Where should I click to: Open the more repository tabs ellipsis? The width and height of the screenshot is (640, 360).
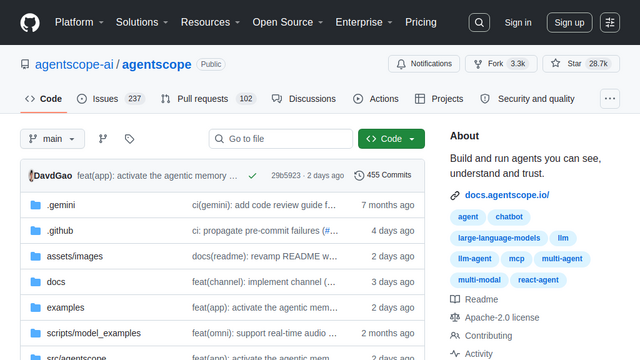610,99
